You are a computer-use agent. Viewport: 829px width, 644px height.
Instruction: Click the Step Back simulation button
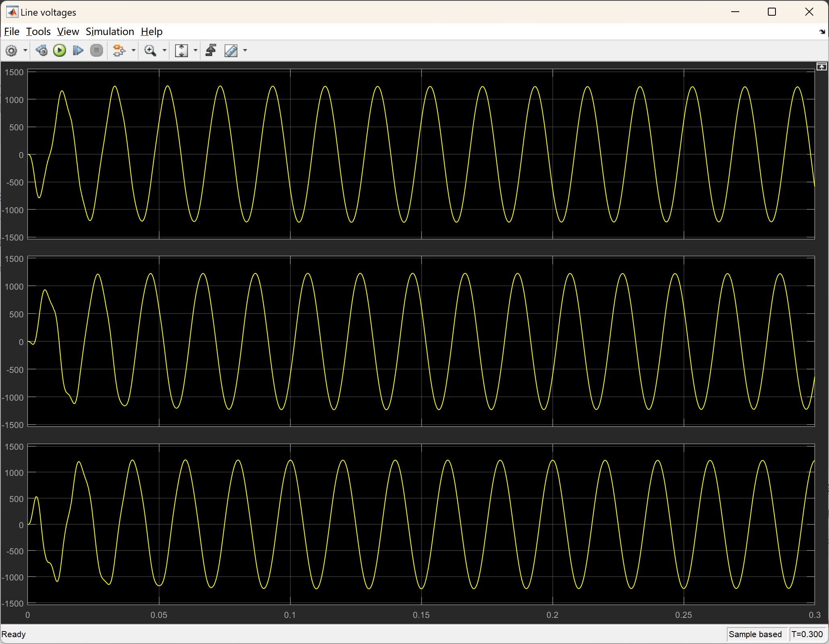[41, 51]
